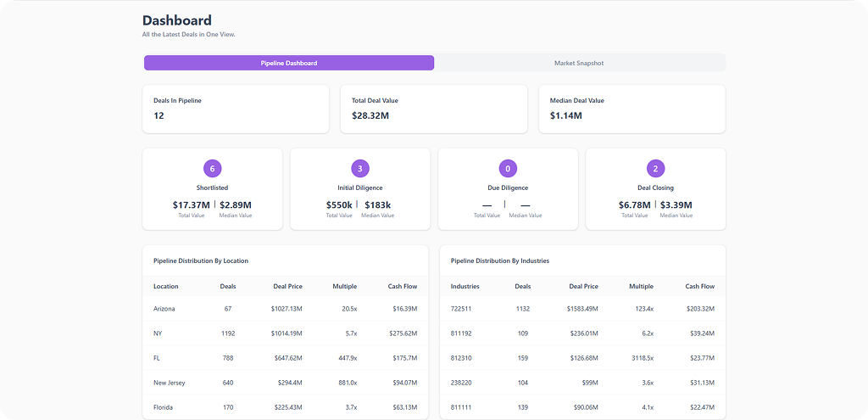Viewport: 868px width, 420px height.
Task: Click the Initial Diligence badge showing 3
Action: (x=360, y=168)
